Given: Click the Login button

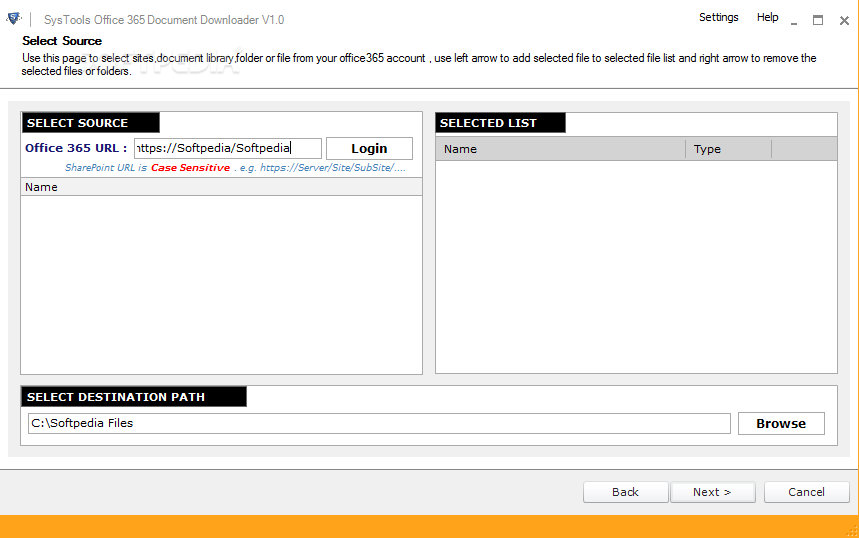Looking at the screenshot, I should (x=369, y=148).
